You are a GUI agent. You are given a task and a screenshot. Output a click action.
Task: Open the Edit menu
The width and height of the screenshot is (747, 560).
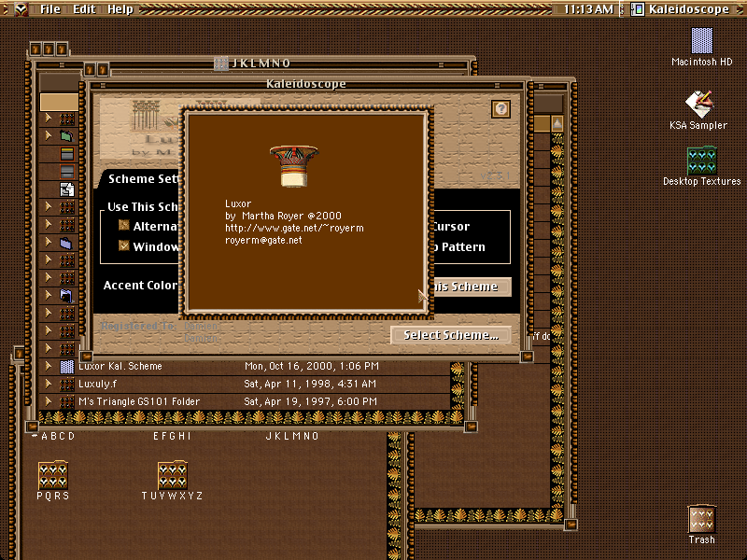coord(84,9)
